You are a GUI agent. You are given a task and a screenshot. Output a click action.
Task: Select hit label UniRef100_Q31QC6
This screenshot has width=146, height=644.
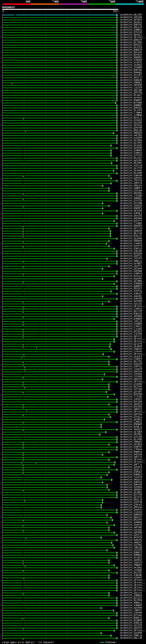(x=131, y=120)
